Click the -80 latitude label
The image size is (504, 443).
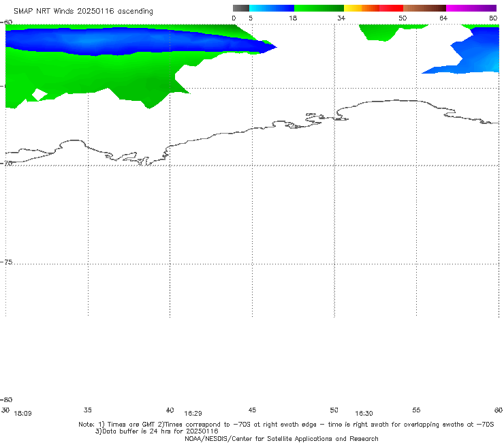click(6, 399)
